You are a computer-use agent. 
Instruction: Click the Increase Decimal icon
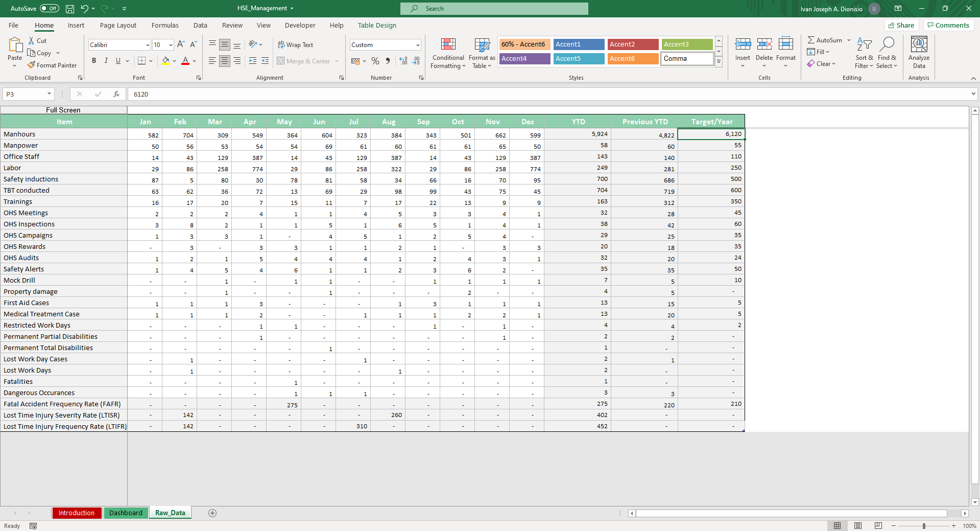[x=403, y=61]
